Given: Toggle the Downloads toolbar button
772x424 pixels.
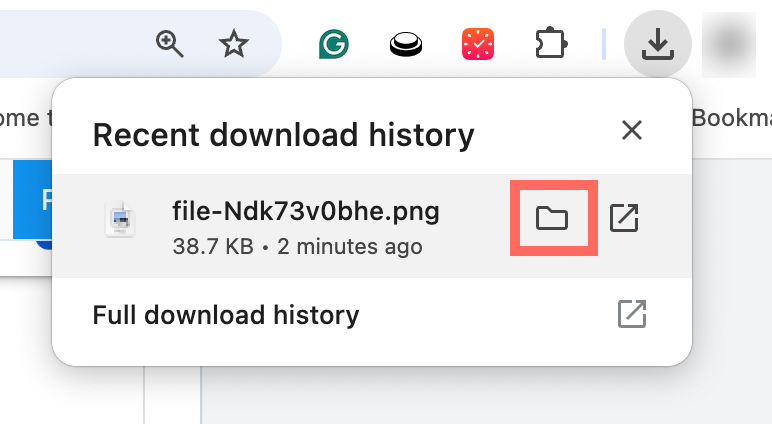Looking at the screenshot, I should tap(656, 44).
